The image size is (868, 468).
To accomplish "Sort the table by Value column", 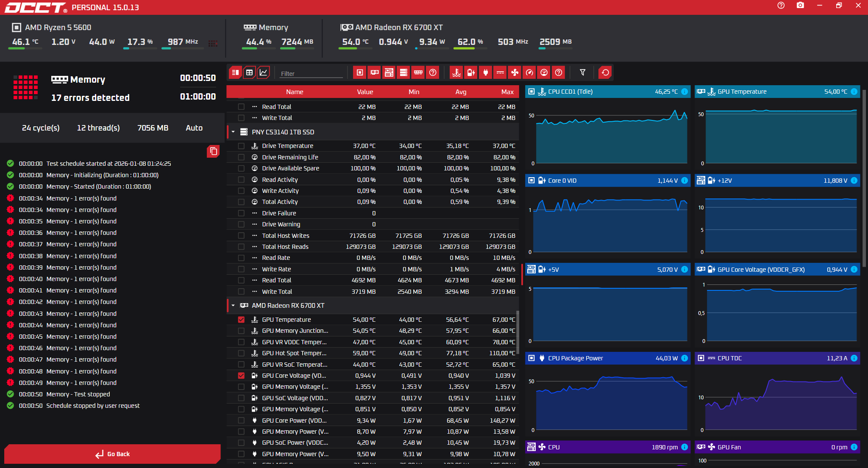I will tap(365, 92).
